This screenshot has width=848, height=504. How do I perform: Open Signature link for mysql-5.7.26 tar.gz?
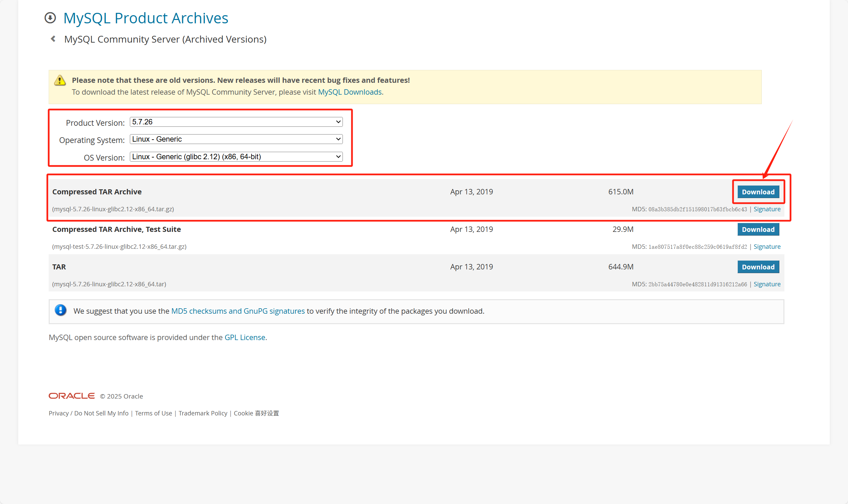[767, 209]
